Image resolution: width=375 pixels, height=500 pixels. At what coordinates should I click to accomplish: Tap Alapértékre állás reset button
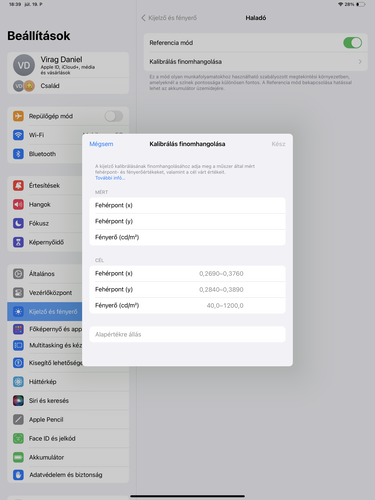187,334
